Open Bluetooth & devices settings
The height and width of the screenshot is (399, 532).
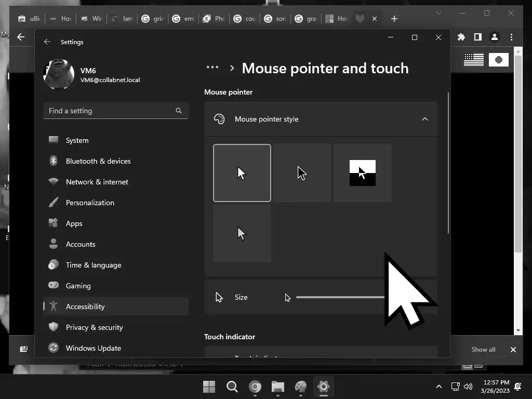116,161
